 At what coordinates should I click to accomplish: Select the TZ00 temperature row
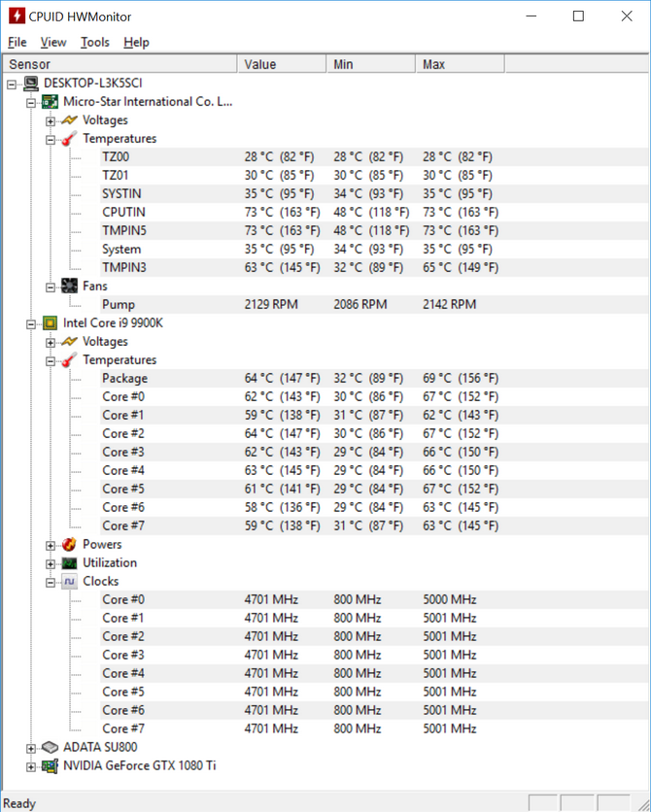pyautogui.click(x=374, y=157)
